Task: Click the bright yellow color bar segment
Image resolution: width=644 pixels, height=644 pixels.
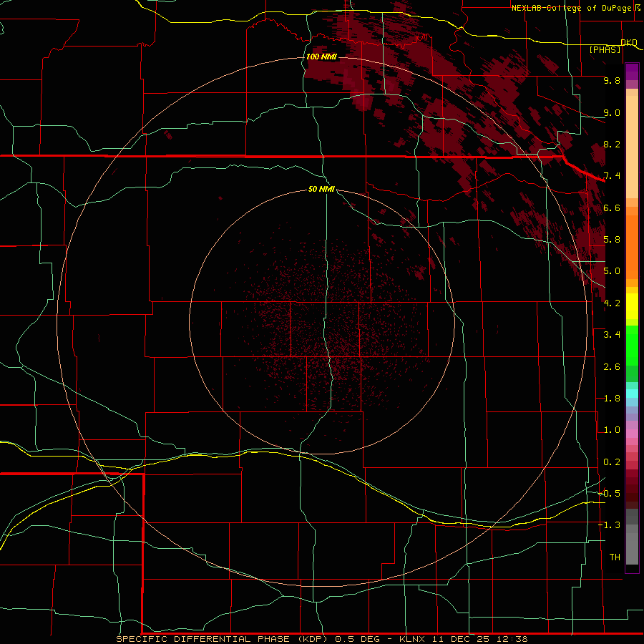Action: [632, 306]
